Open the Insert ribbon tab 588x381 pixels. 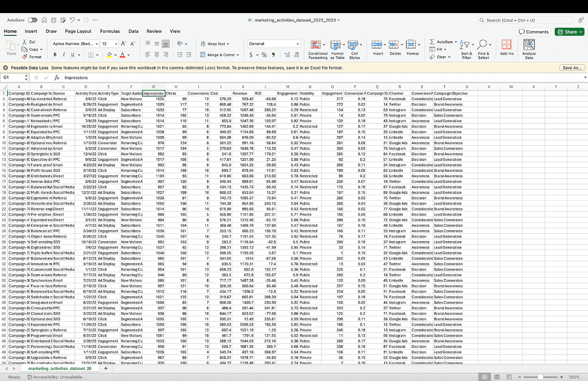coord(31,31)
